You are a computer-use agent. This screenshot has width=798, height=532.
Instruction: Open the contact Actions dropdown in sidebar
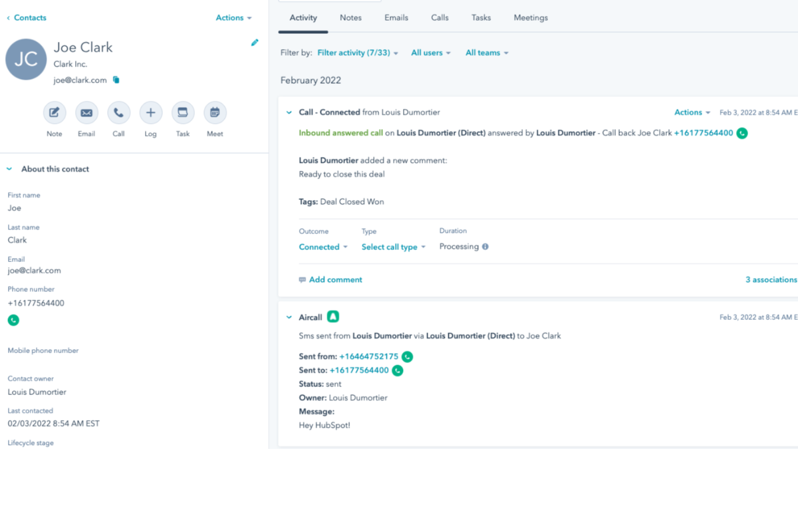click(233, 18)
